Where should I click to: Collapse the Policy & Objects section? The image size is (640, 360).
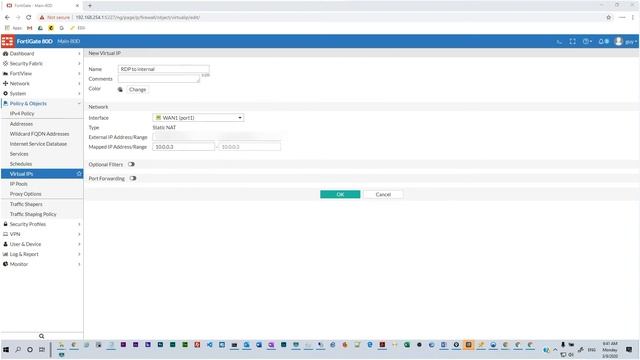42,104
